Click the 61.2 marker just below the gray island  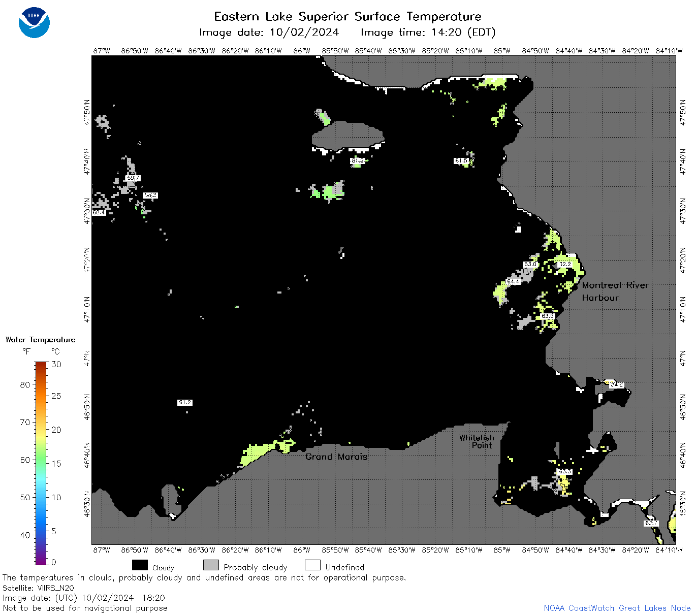[x=358, y=160]
